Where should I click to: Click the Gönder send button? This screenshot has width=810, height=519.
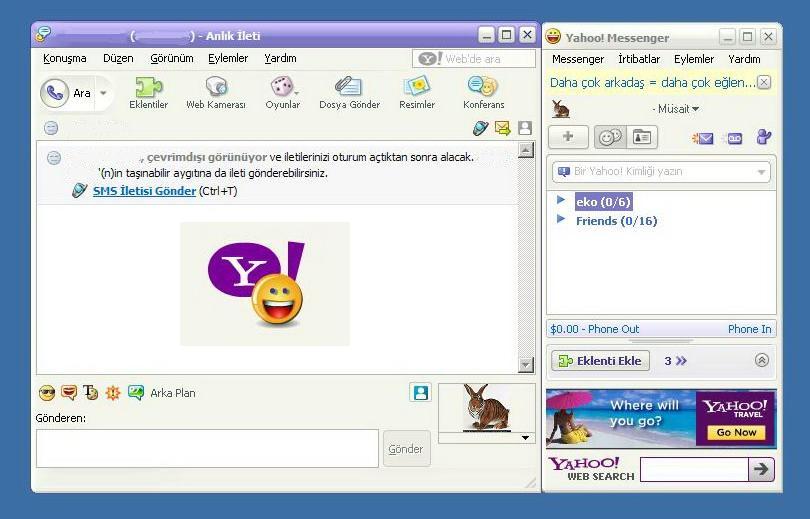(406, 449)
